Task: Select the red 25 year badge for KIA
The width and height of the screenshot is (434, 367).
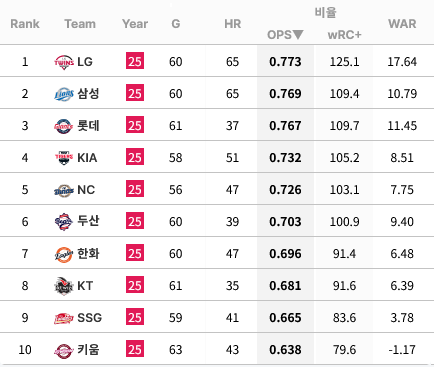Action: click(135, 158)
